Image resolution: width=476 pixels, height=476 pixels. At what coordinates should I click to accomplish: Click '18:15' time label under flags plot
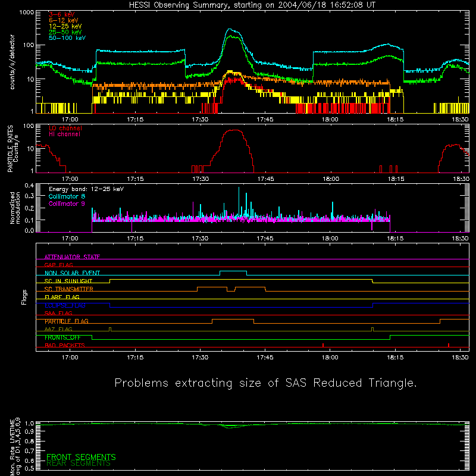click(x=395, y=358)
